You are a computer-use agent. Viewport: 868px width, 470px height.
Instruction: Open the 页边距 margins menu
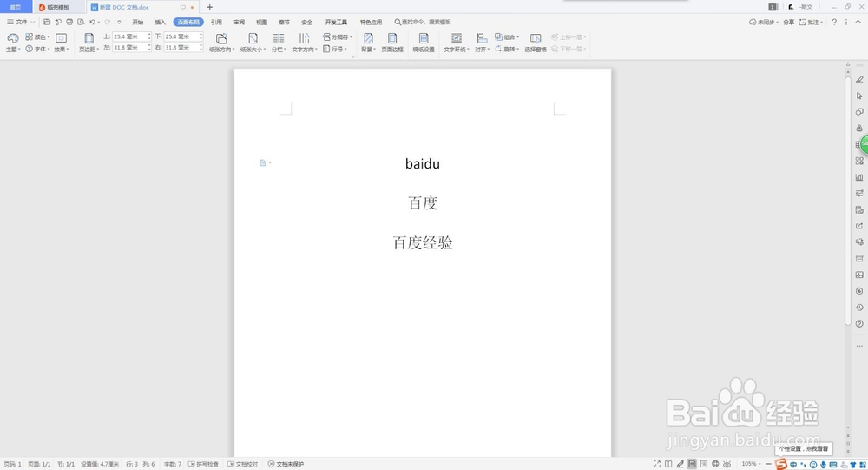coord(89,42)
